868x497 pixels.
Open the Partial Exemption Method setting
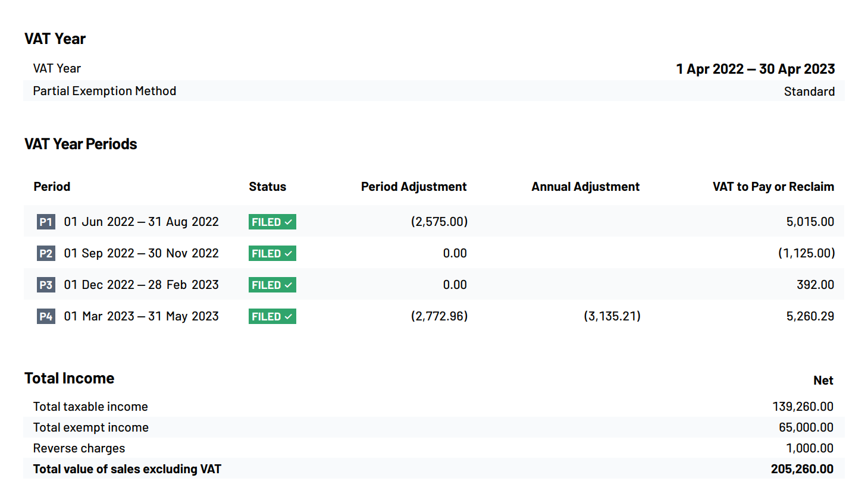click(x=105, y=90)
